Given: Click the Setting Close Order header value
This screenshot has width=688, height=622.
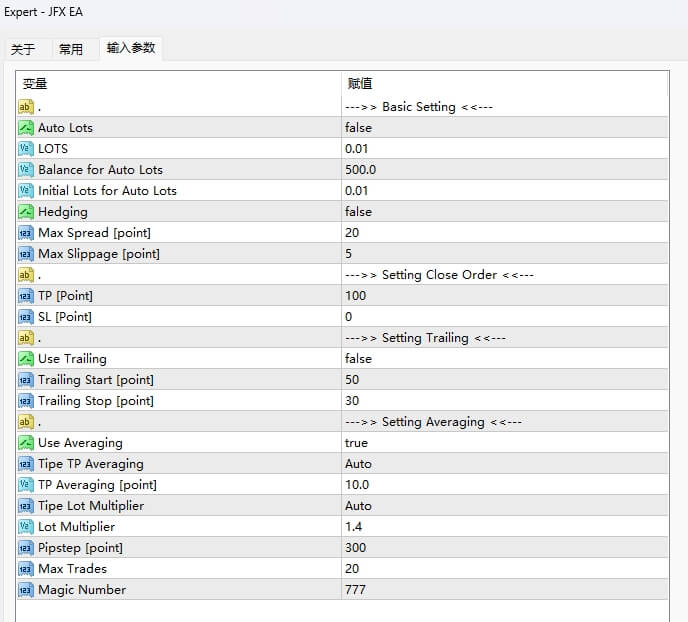Looking at the screenshot, I should (439, 275).
